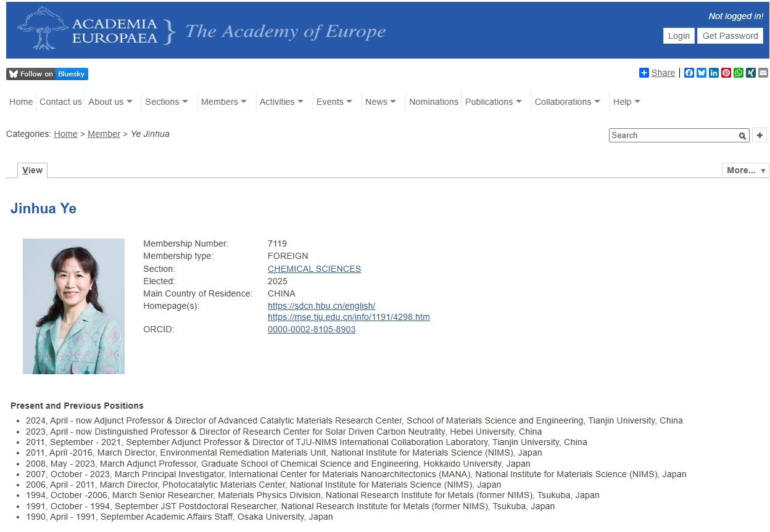Open the Members dropdown menu
This screenshot has width=770, height=532.
click(223, 102)
